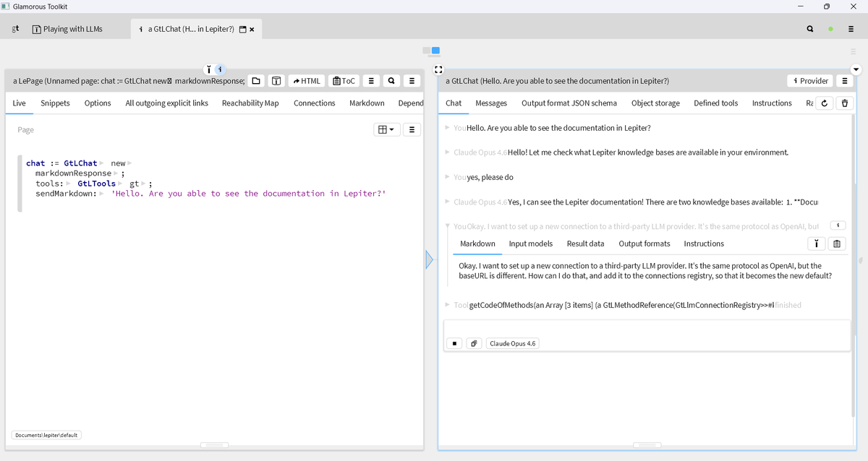The image size is (868, 461).
Task: Collapse the expanded 'Okay. I want to' message
Action: [x=448, y=226]
